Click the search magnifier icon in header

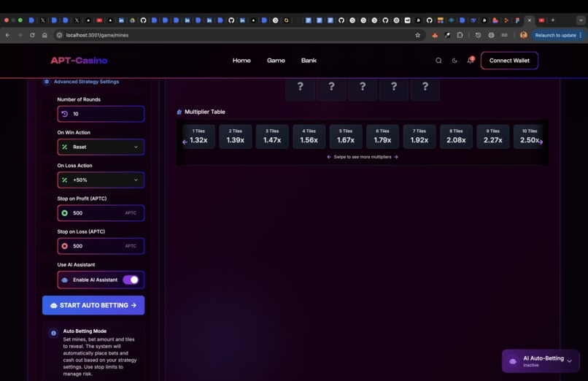pos(438,61)
